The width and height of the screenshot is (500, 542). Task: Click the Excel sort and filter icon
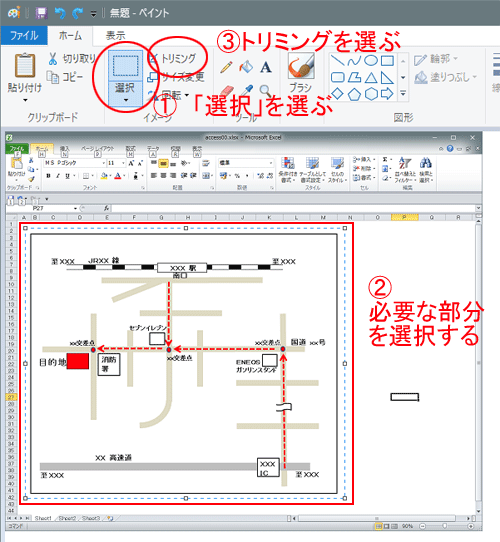click(x=405, y=163)
